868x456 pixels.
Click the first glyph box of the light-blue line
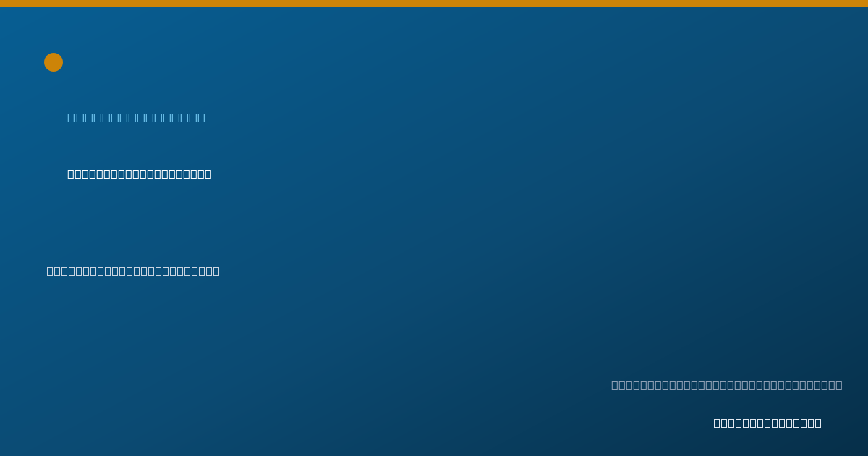click(x=72, y=117)
